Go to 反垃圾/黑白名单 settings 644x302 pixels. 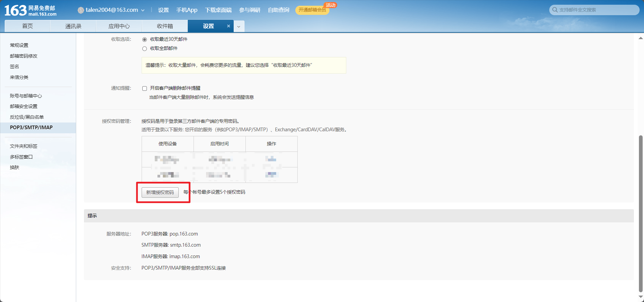click(x=27, y=117)
